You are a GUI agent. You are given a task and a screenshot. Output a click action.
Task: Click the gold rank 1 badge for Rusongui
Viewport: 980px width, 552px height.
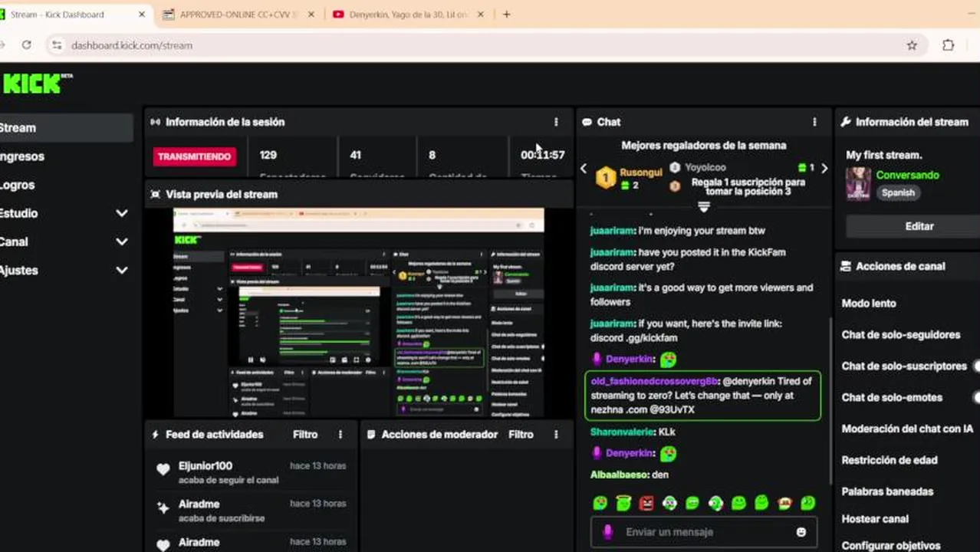click(x=606, y=178)
